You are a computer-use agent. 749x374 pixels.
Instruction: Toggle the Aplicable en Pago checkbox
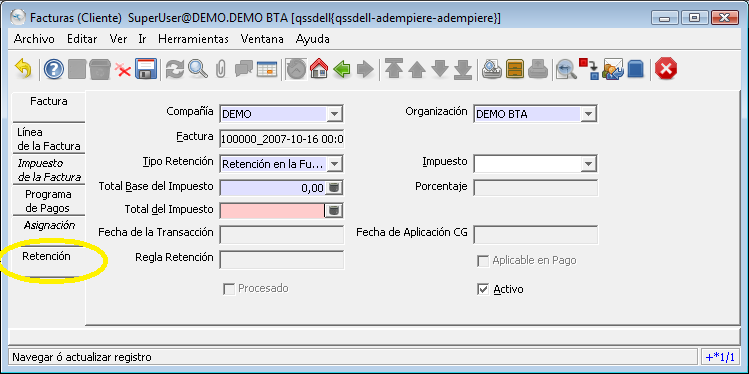(x=483, y=261)
